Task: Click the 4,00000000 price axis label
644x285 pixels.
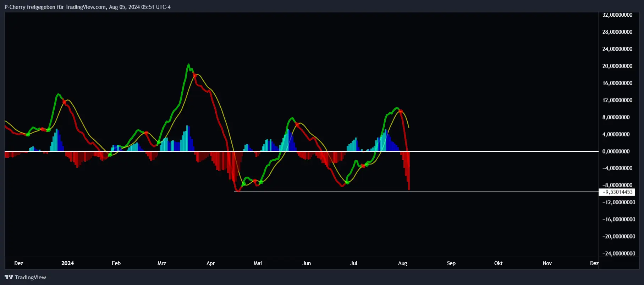Action: (616, 134)
